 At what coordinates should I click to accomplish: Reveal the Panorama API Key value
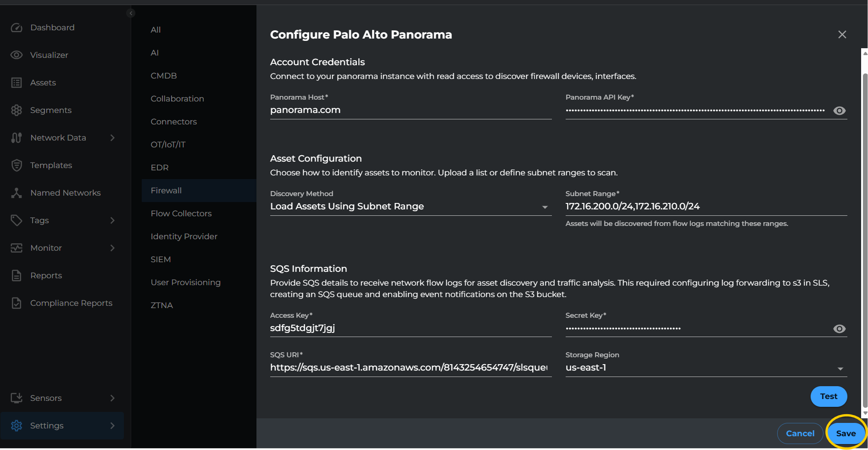pyautogui.click(x=840, y=110)
